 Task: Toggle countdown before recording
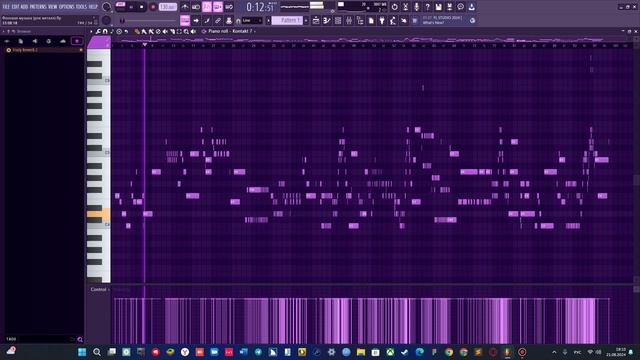coord(207,7)
